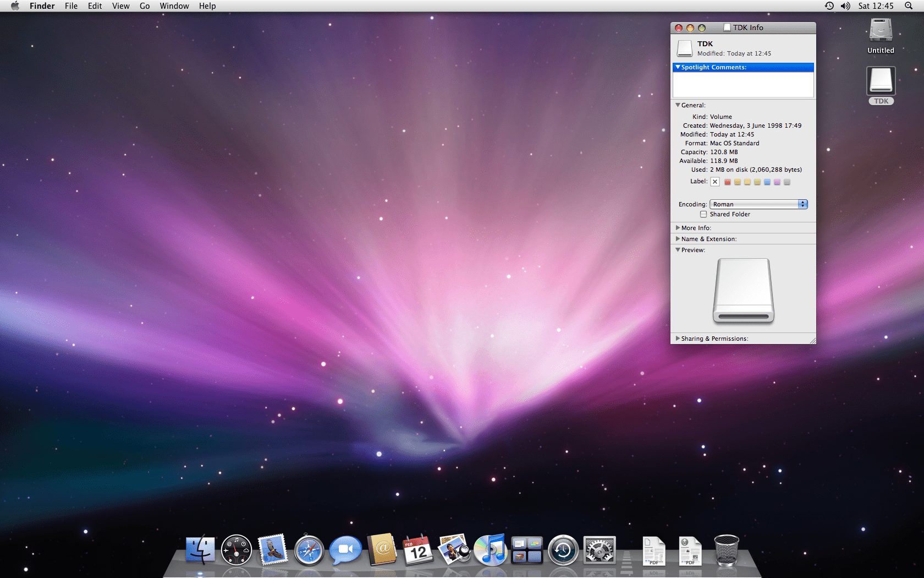This screenshot has height=578, width=924.
Task: Launch Time Machine from the Dock
Action: tap(563, 550)
